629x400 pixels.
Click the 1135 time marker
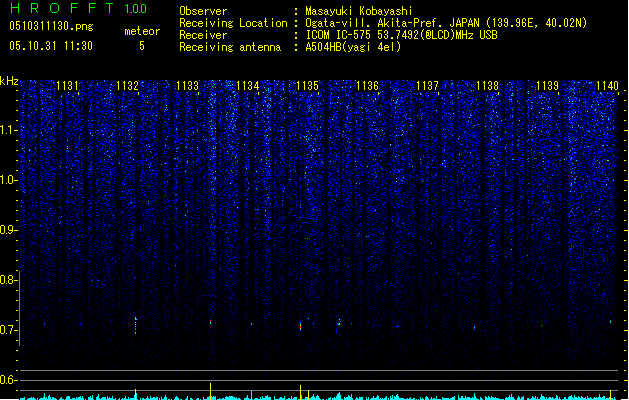click(307, 86)
